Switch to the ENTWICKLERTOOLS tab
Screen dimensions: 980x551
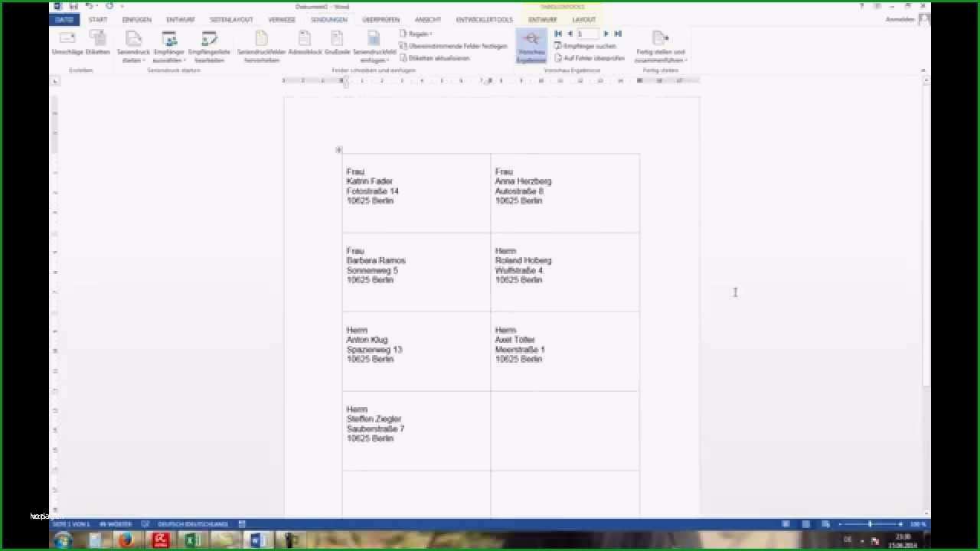(x=485, y=19)
